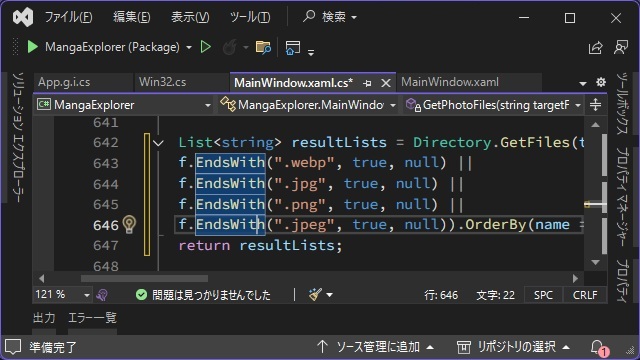This screenshot has width=640, height=360.
Task: Click the code cleanup broom icon
Action: pyautogui.click(x=315, y=294)
